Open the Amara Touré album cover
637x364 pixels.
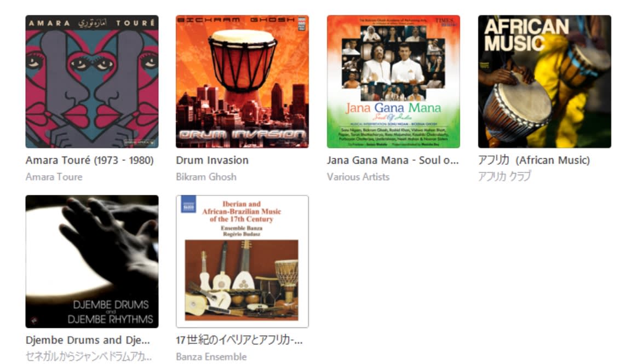tap(92, 82)
